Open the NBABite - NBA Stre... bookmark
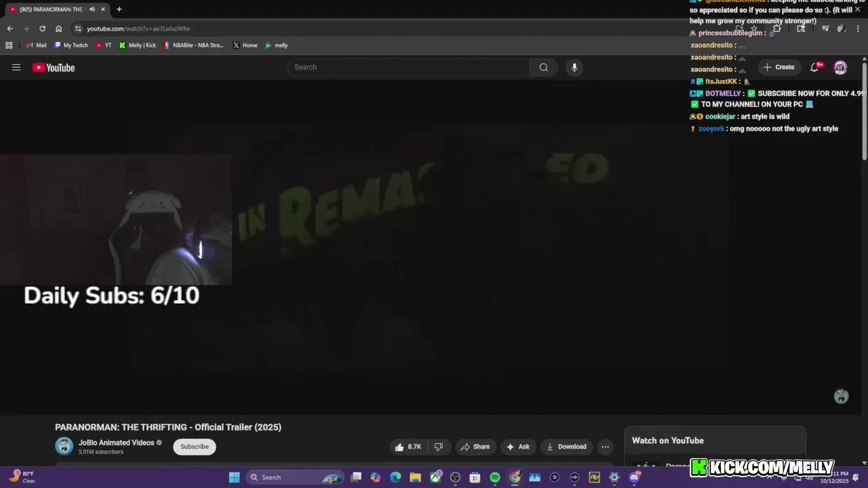Image resolution: width=868 pixels, height=488 pixels. (193, 45)
